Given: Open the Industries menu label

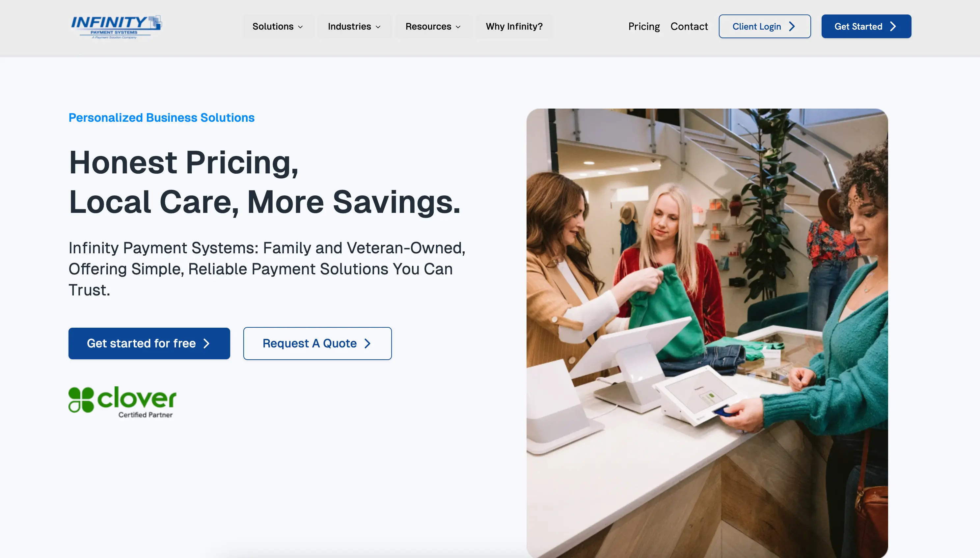Looking at the screenshot, I should pos(349,26).
